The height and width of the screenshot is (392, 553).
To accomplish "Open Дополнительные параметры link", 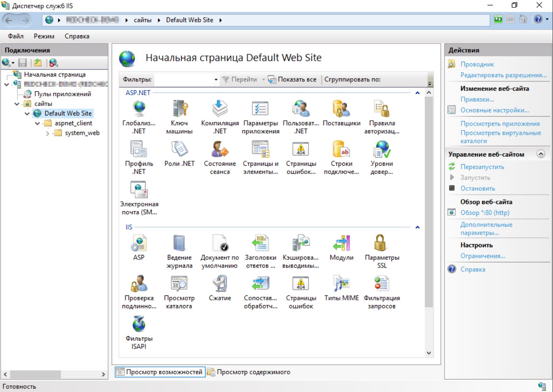I will [486, 229].
